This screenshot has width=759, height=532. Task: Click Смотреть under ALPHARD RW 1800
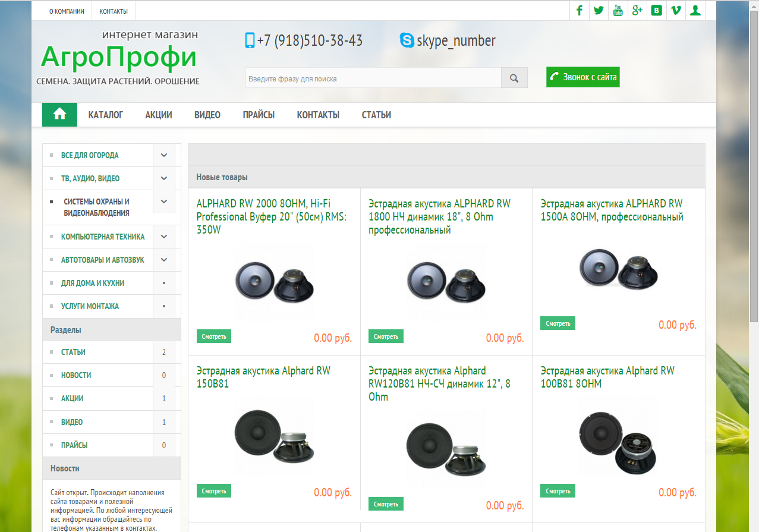tap(386, 336)
